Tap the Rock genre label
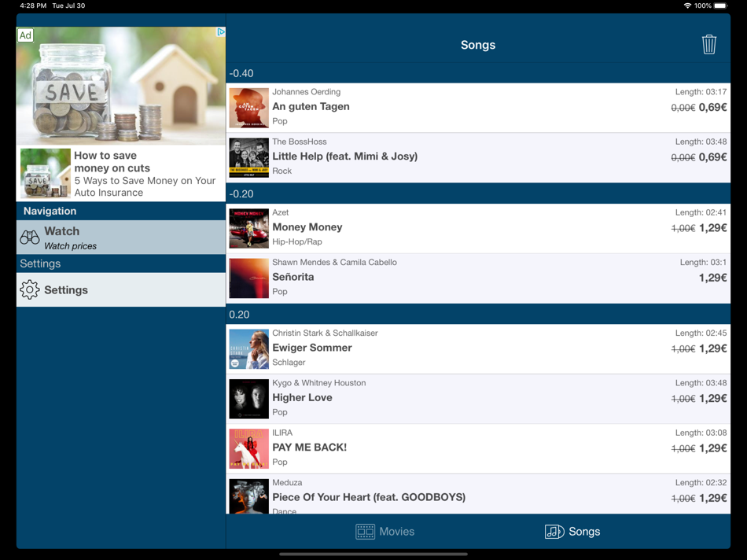 pyautogui.click(x=282, y=171)
